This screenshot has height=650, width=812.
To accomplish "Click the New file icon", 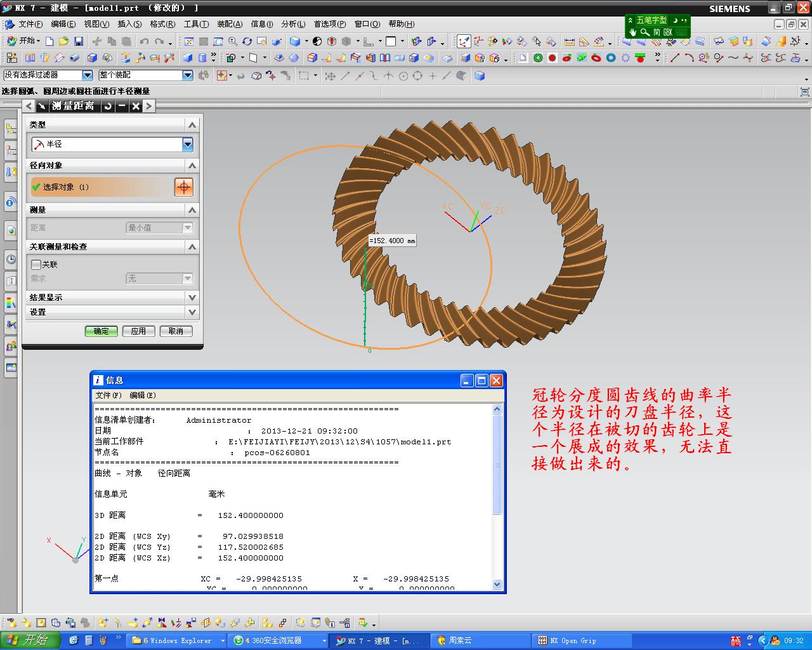I will tap(49, 41).
